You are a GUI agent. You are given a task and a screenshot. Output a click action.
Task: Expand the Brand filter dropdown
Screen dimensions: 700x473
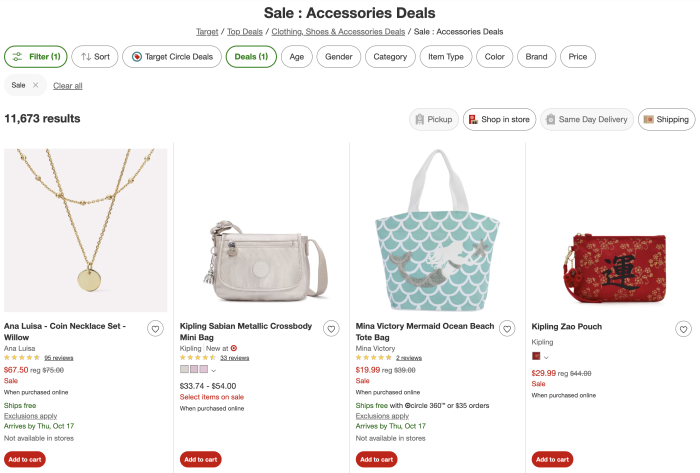[x=537, y=57]
